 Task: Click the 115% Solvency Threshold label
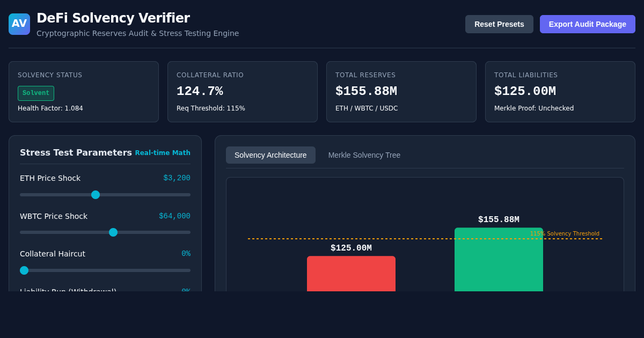[x=565, y=234]
